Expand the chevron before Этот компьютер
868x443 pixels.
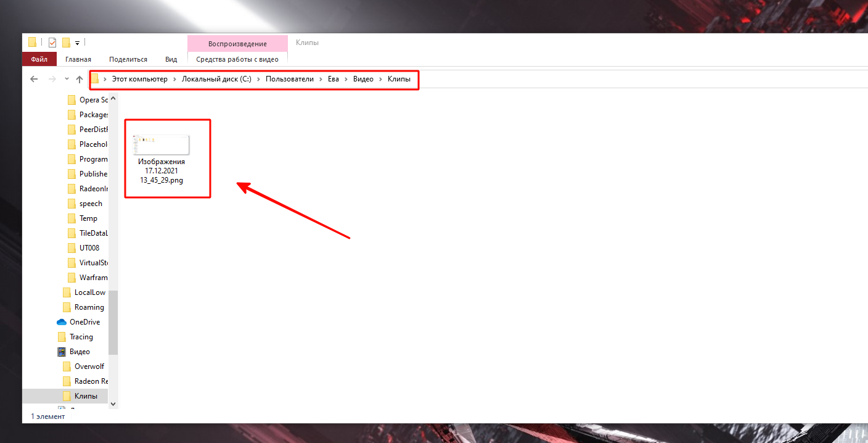point(105,79)
